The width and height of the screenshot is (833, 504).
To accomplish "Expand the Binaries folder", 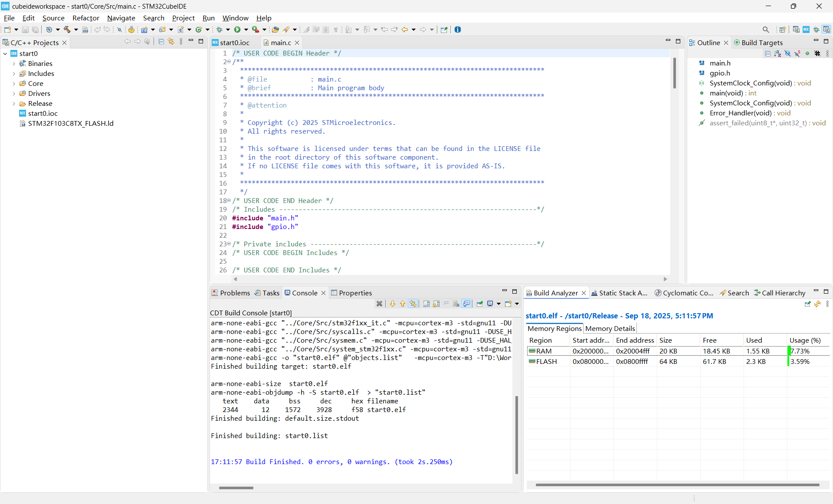I will (x=14, y=63).
